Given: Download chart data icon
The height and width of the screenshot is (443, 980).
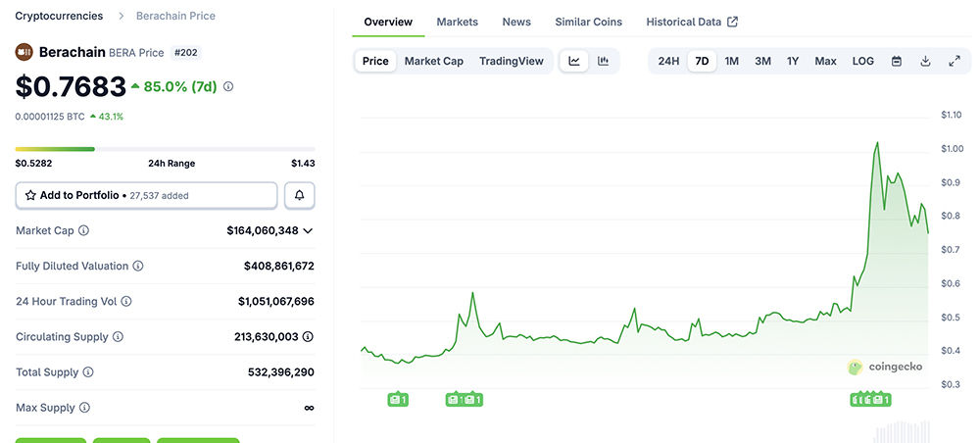Looking at the screenshot, I should click(x=926, y=61).
